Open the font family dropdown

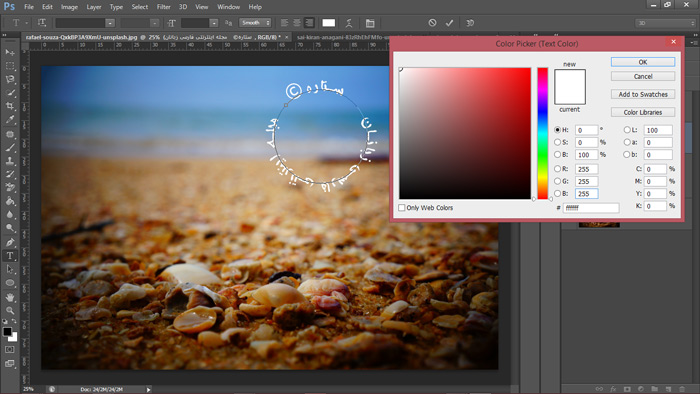click(x=110, y=23)
